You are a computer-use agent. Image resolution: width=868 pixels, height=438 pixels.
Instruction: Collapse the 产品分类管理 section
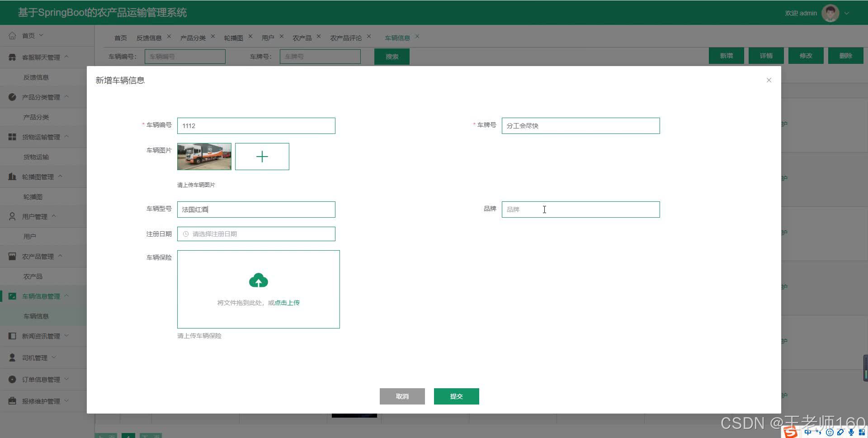point(66,96)
